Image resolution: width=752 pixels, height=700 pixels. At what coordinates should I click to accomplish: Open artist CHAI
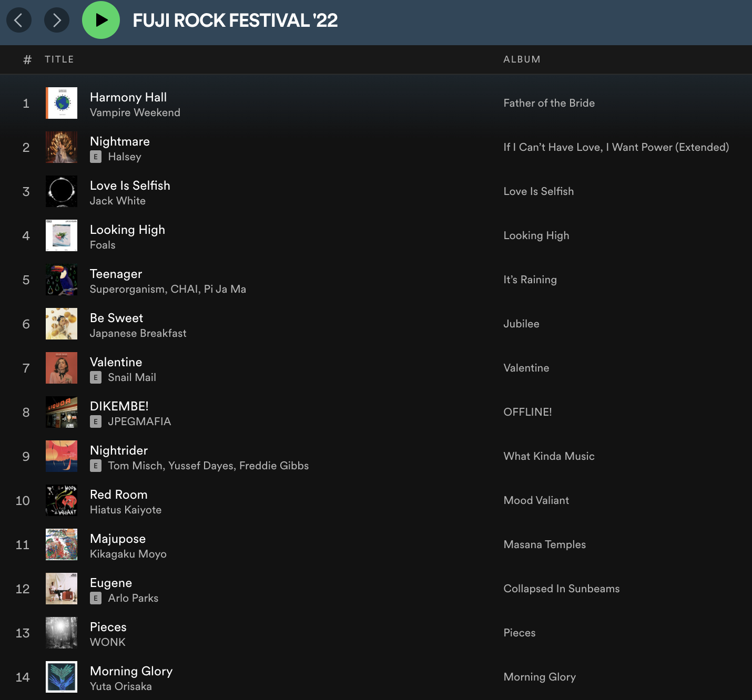coord(184,289)
